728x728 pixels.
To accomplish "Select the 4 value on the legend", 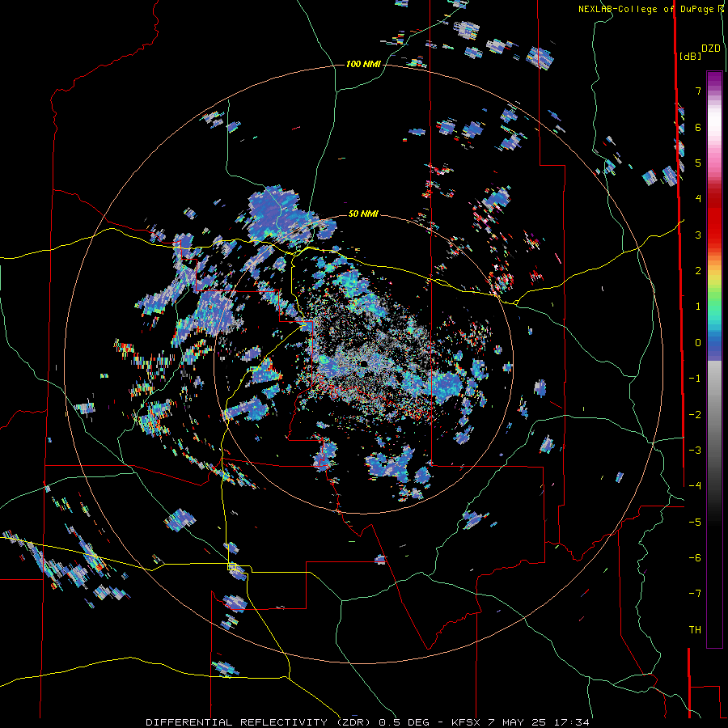I will [698, 199].
